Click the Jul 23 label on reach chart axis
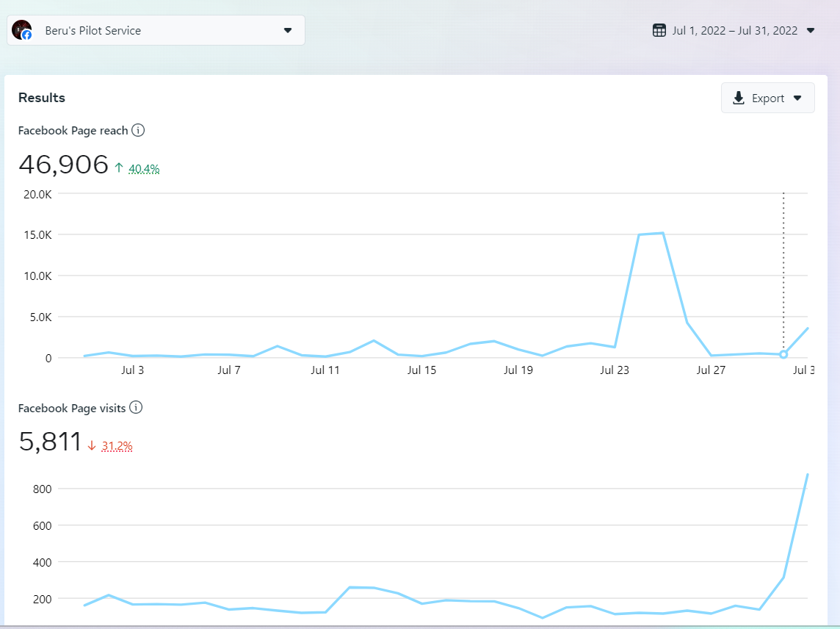This screenshot has width=840, height=629. coord(615,370)
